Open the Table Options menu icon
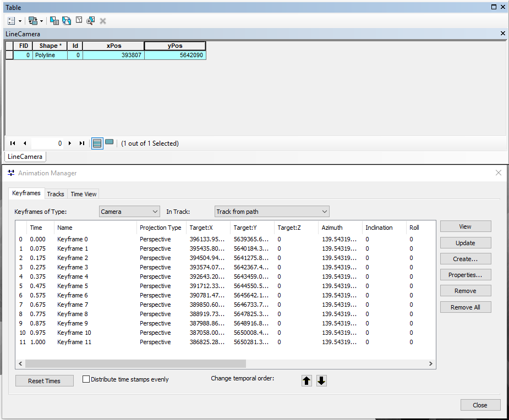 [12, 21]
